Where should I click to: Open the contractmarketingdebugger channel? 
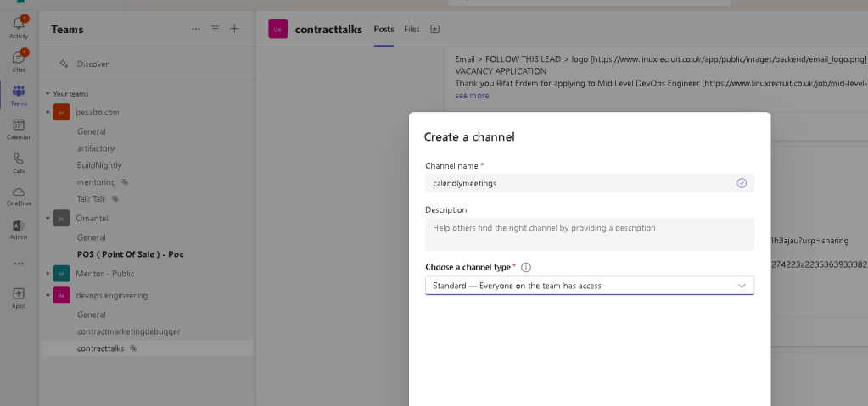[129, 331]
